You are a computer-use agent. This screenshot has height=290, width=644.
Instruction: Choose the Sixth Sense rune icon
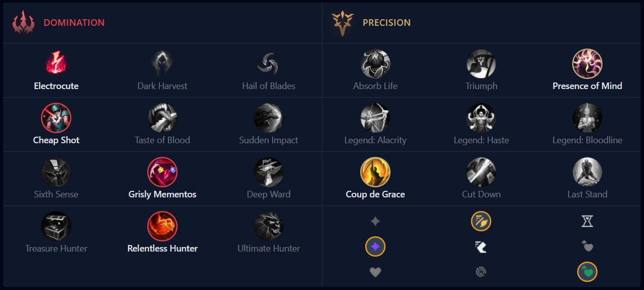click(56, 172)
